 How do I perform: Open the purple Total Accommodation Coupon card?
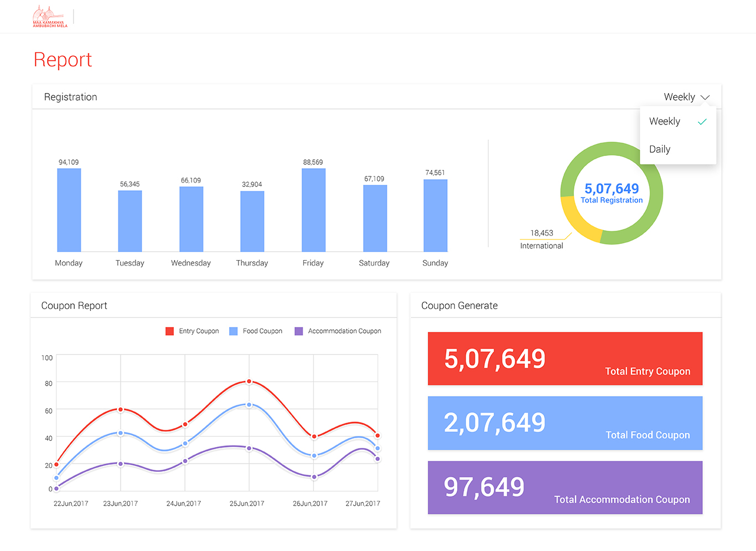coord(565,487)
